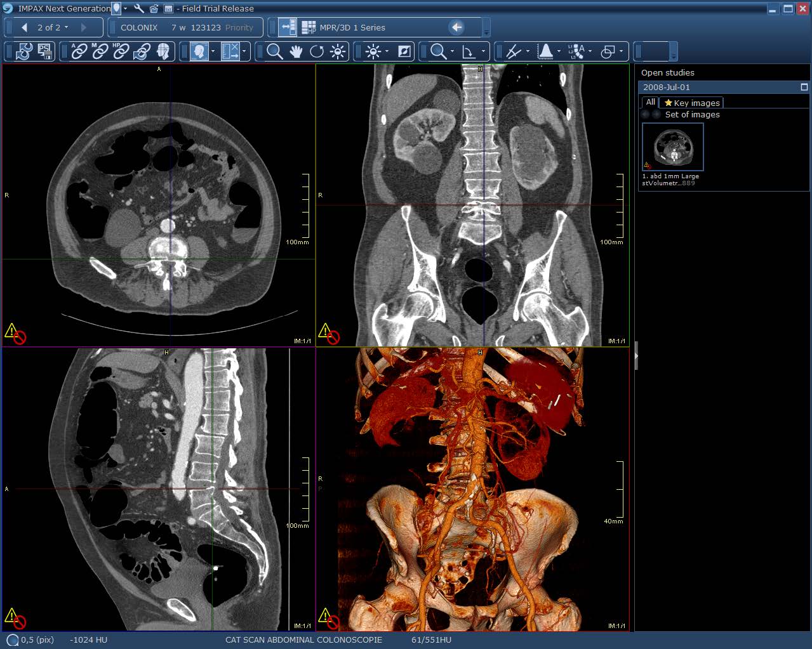Click the invert grayscale icon
This screenshot has width=812, height=649.
pyautogui.click(x=404, y=51)
